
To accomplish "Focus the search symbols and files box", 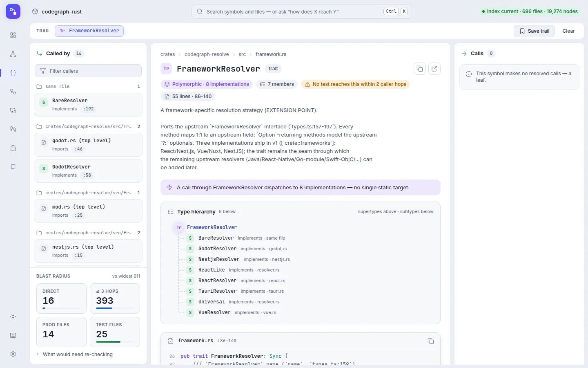I will point(302,11).
